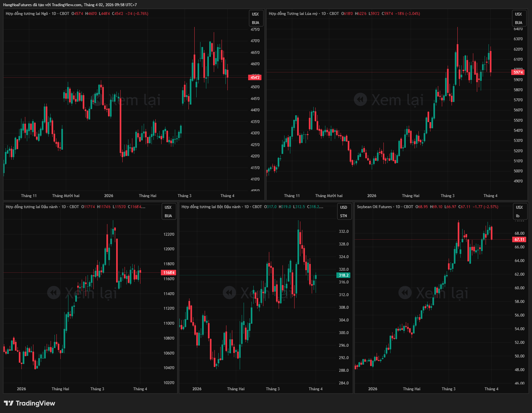This screenshot has height=413, width=532.
Task: Click the wheat change value −18'6 (−3.04%)
Action: (408, 14)
